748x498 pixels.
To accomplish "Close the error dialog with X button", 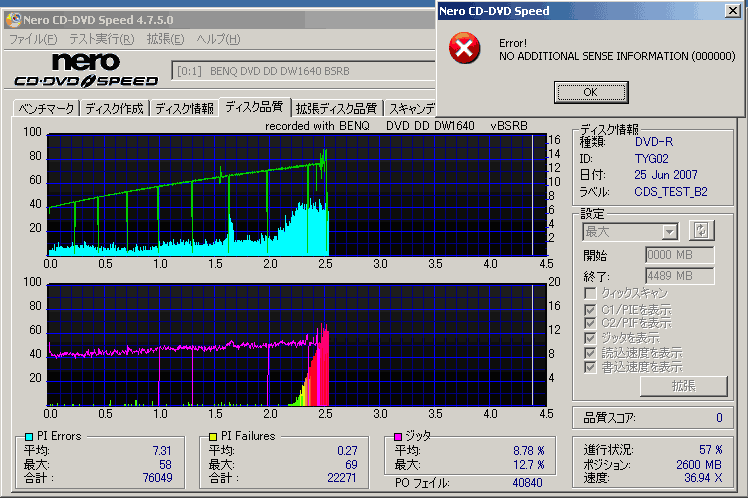I will point(732,10).
